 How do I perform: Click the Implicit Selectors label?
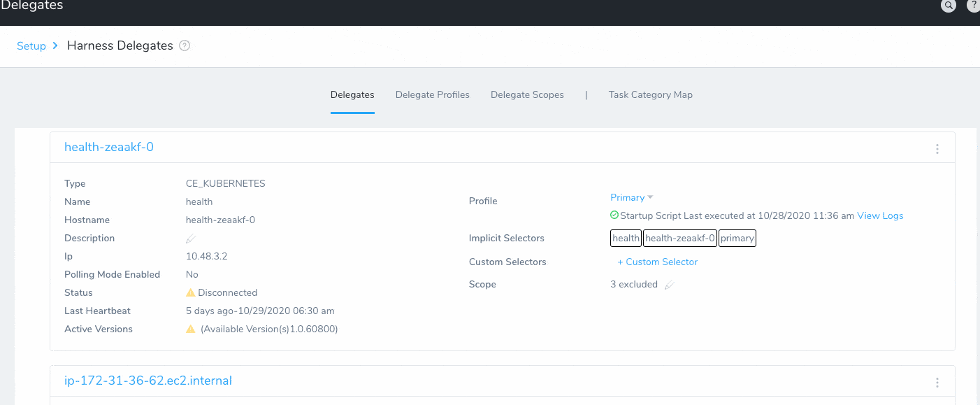pos(507,238)
